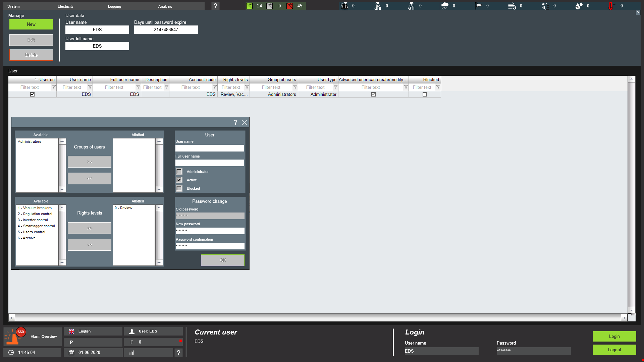
Task: Click the UK flag language icon
Action: point(71,331)
